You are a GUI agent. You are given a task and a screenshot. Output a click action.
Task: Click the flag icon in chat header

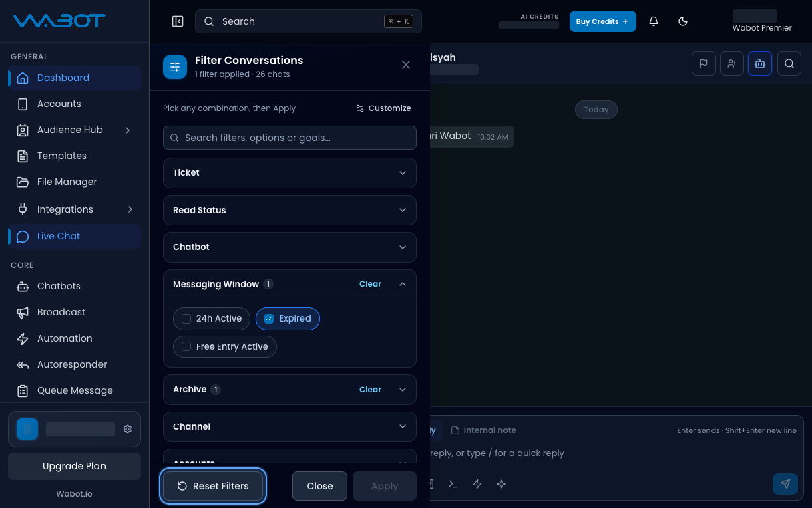pyautogui.click(x=704, y=63)
